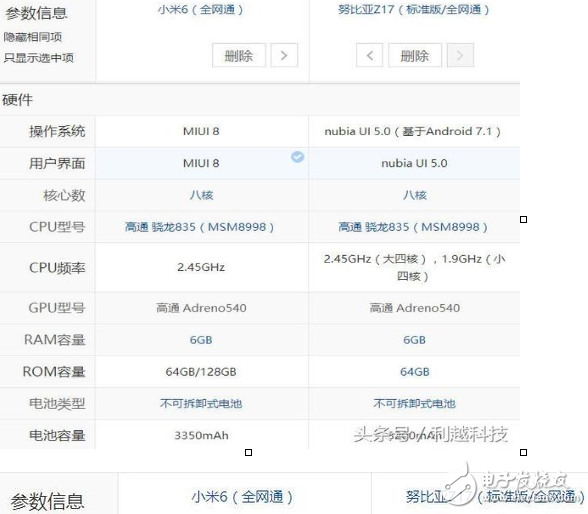This screenshot has width=588, height=514.
Task: Open 高通 骁龙835 link in 小米6 column
Action: click(x=200, y=227)
